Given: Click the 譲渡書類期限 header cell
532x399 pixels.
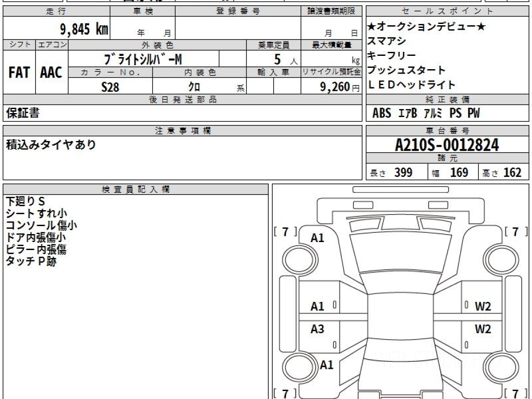Looking at the screenshot, I should (x=331, y=12).
